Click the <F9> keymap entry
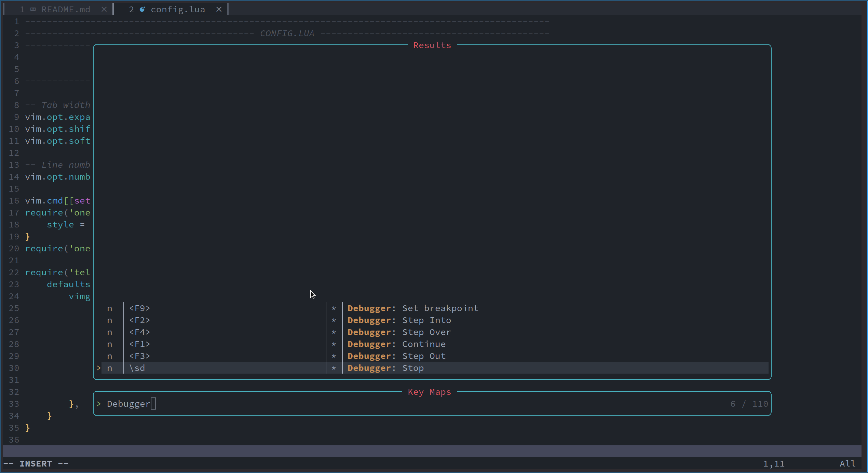This screenshot has height=473, width=868. (139, 308)
